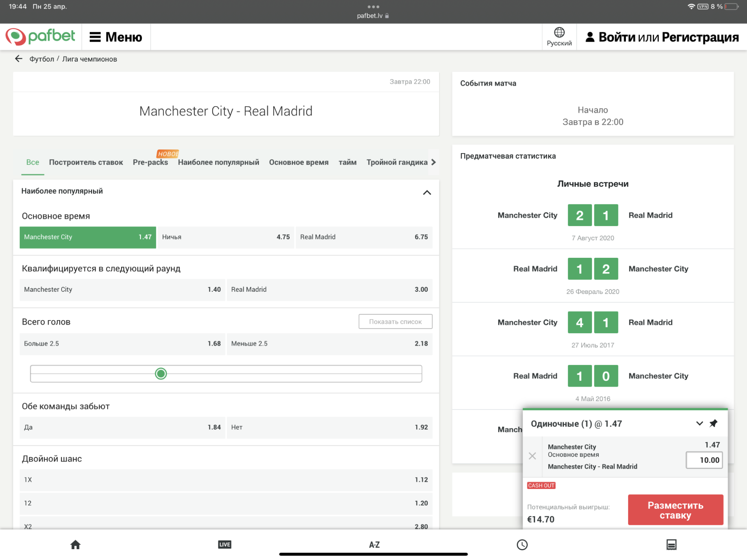Switch to Построитель ставок tab
The image size is (747, 560).
tap(86, 162)
